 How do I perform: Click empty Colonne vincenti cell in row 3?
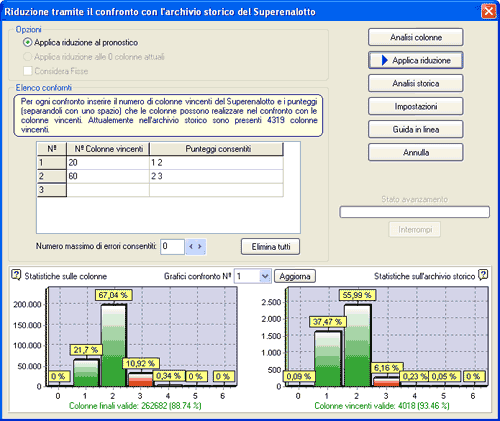(x=108, y=190)
